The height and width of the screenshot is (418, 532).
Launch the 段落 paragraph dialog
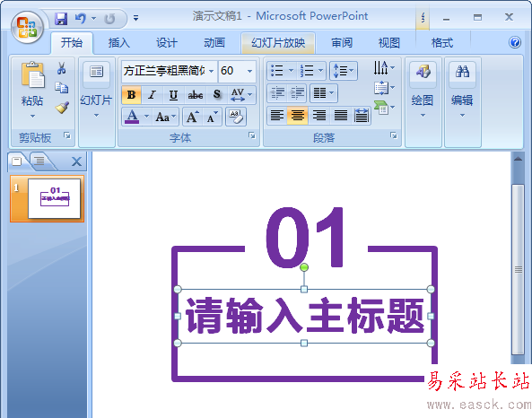pyautogui.click(x=394, y=135)
